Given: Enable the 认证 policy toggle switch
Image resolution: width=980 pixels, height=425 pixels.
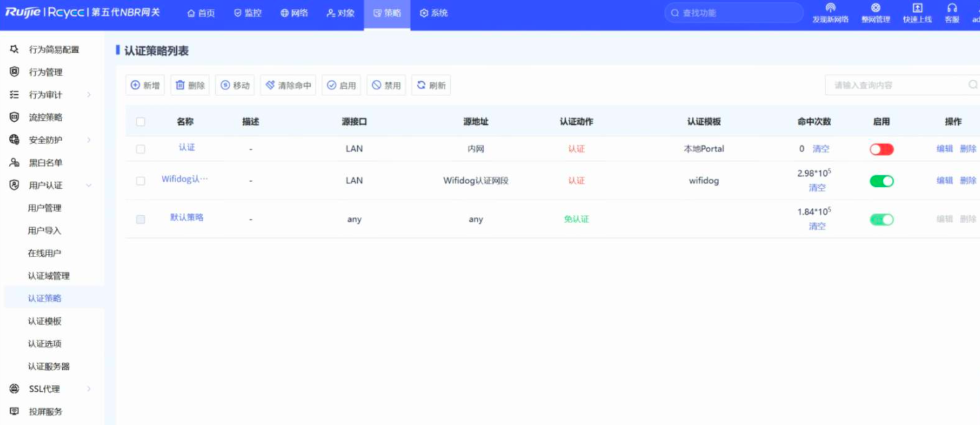Looking at the screenshot, I should click(881, 149).
